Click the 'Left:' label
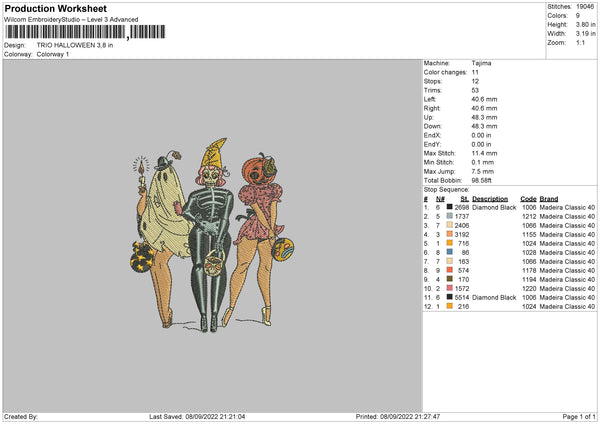 pyautogui.click(x=430, y=99)
